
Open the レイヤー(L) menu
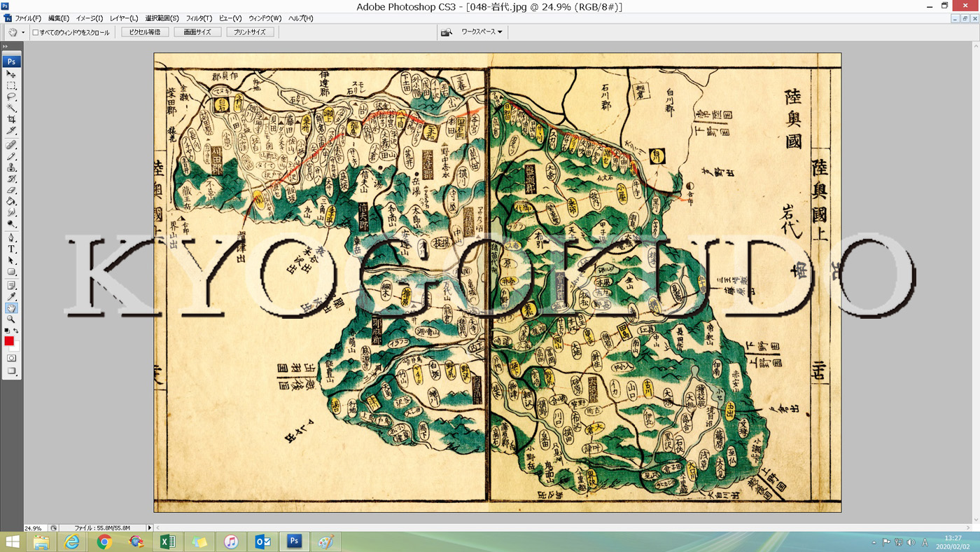(124, 18)
